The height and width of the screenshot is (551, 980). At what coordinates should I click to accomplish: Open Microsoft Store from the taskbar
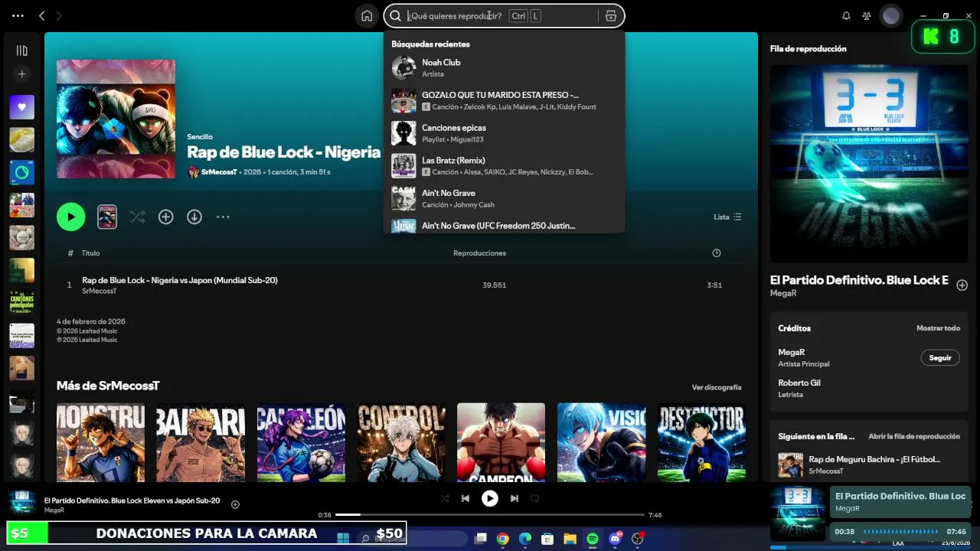(x=547, y=539)
